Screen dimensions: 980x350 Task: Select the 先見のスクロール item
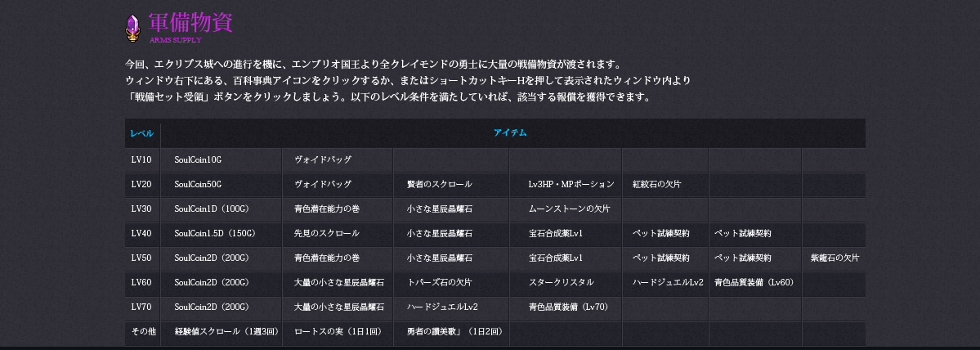click(x=326, y=233)
